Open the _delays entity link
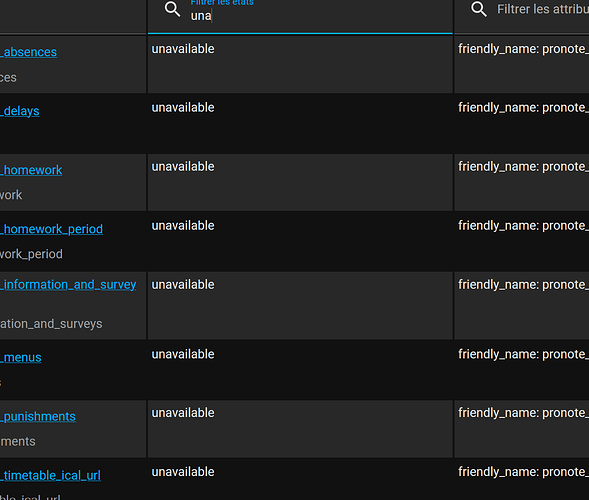The width and height of the screenshot is (589, 500). (x=20, y=111)
